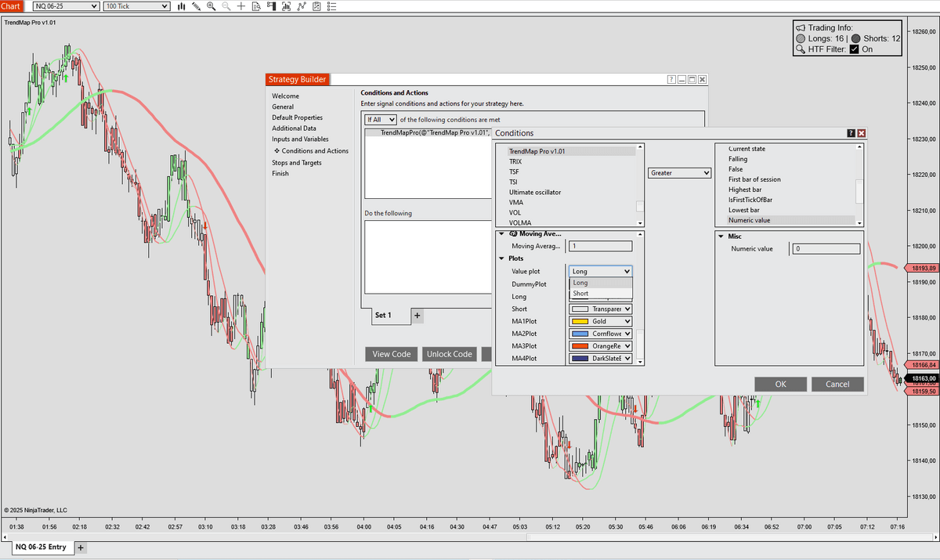This screenshot has width=940, height=560.
Task: Click the chart Properties list icon
Action: tap(331, 6)
